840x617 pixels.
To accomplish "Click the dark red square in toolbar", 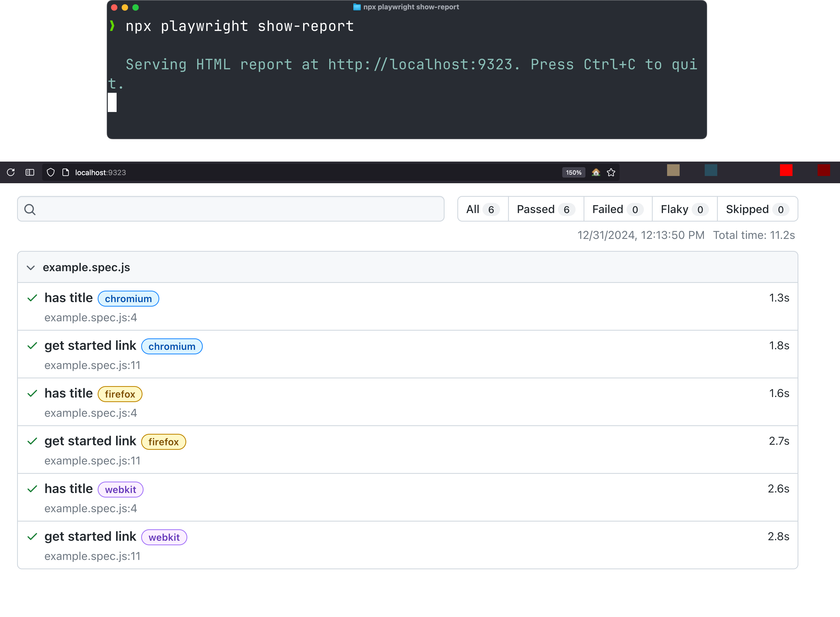I will (823, 170).
